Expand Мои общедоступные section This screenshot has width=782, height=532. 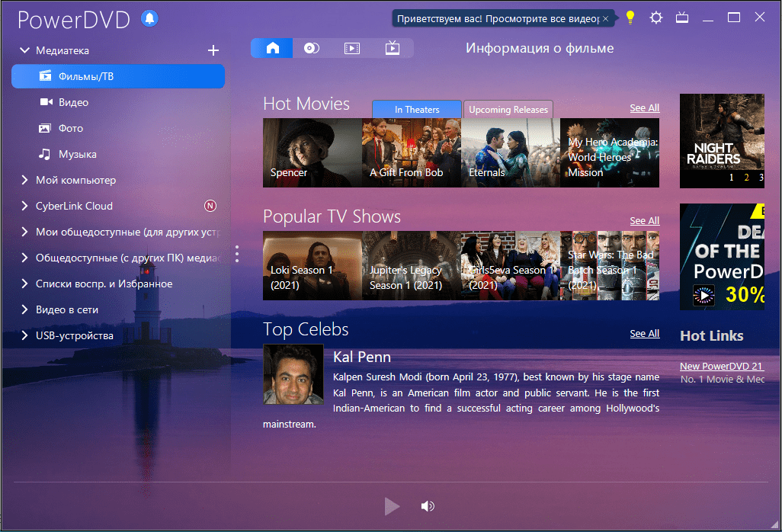click(24, 232)
